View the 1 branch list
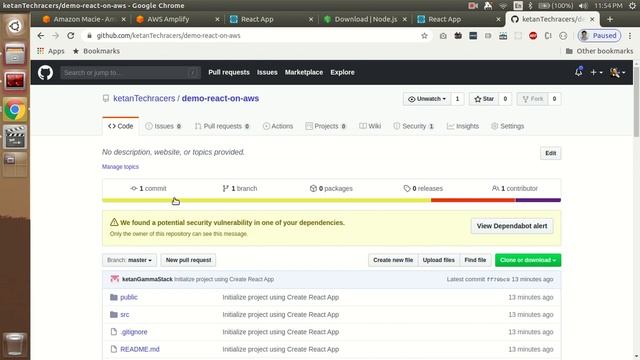Viewport: 640px width, 360px height. [x=240, y=188]
